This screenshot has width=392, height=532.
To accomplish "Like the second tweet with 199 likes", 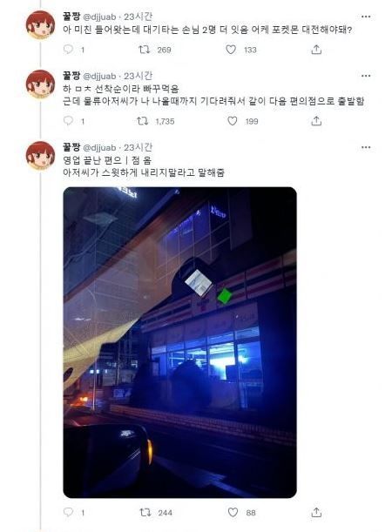I will tap(232, 121).
